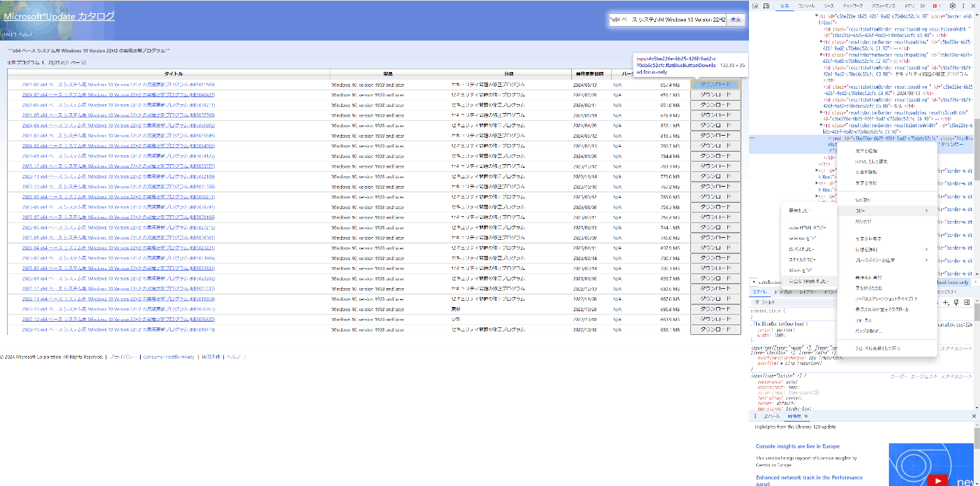Viewport: 980px width, 486px height.
Task: Choose 貼り付け from the context menu
Action: pyautogui.click(x=887, y=222)
